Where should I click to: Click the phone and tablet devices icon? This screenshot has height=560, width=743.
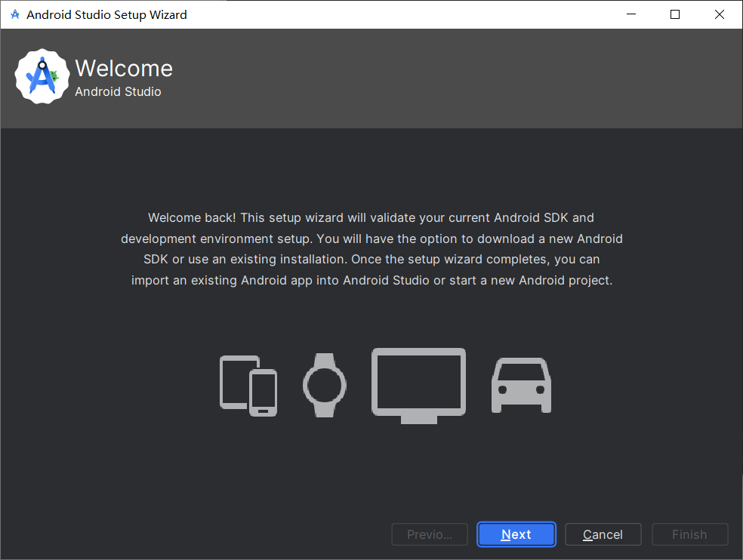coord(248,385)
